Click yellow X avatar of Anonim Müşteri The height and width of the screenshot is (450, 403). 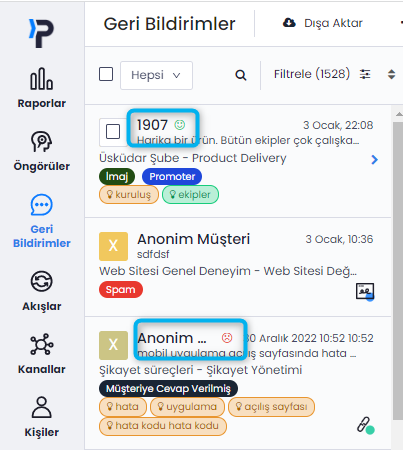pos(113,246)
